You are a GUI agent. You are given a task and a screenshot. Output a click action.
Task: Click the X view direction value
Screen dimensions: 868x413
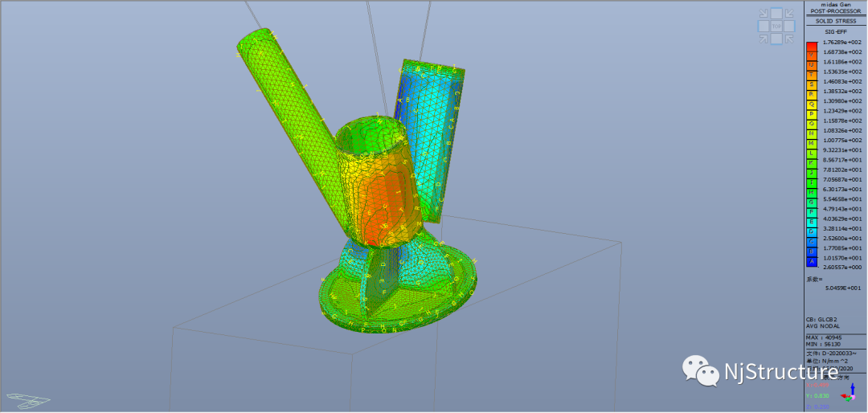click(x=818, y=386)
